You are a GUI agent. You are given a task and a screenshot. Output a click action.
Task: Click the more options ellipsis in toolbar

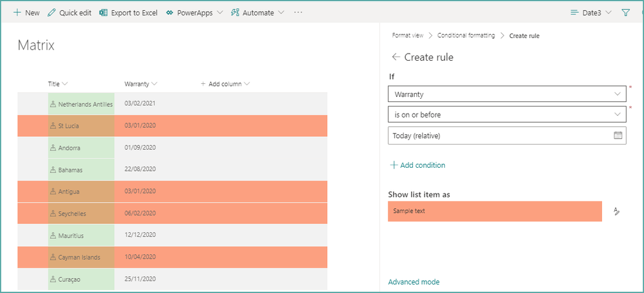click(298, 12)
